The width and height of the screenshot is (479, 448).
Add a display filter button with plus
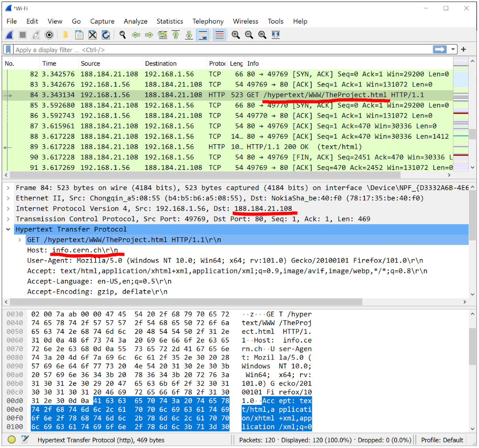(x=464, y=49)
